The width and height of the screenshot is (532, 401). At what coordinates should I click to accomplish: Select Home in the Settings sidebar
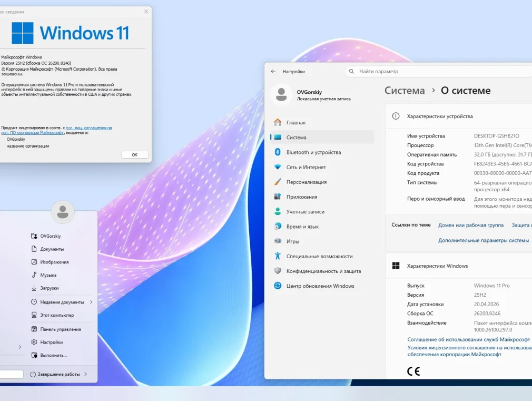295,123
